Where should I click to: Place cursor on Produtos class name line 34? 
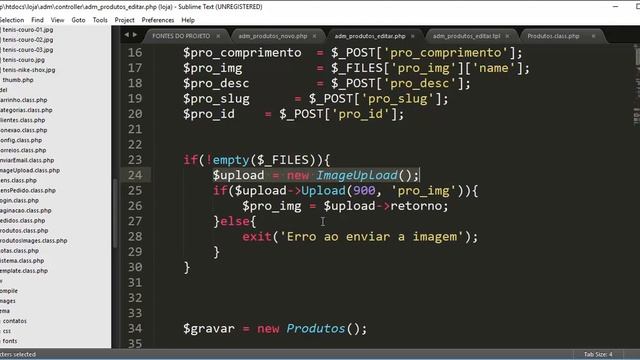pos(316,329)
